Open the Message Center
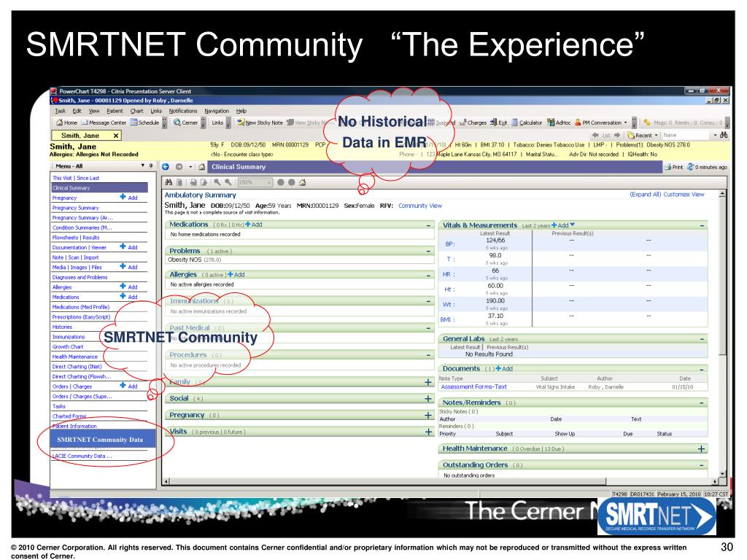Viewport: 747px width, 560px height. pos(104,122)
